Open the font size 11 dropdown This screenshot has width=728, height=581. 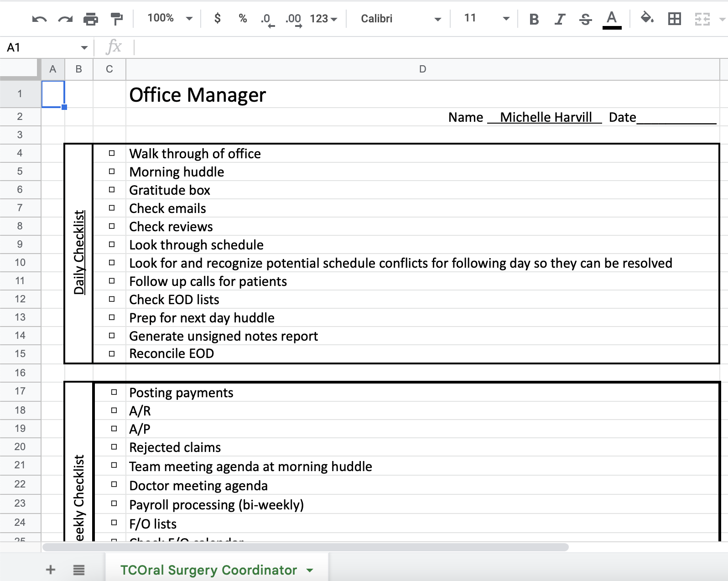[x=487, y=18]
